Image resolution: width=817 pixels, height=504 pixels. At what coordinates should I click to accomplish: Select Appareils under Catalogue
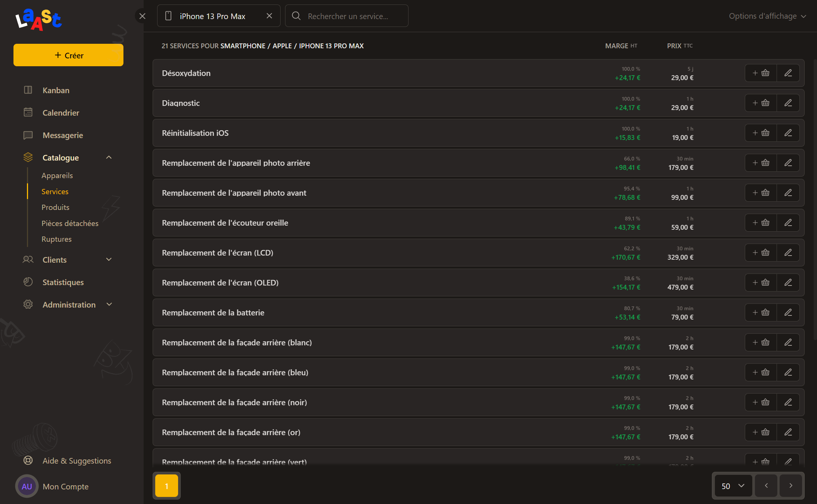[57, 175]
